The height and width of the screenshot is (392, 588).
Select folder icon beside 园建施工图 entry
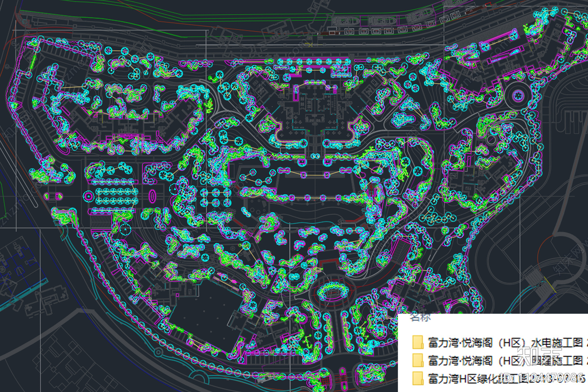coord(417,360)
